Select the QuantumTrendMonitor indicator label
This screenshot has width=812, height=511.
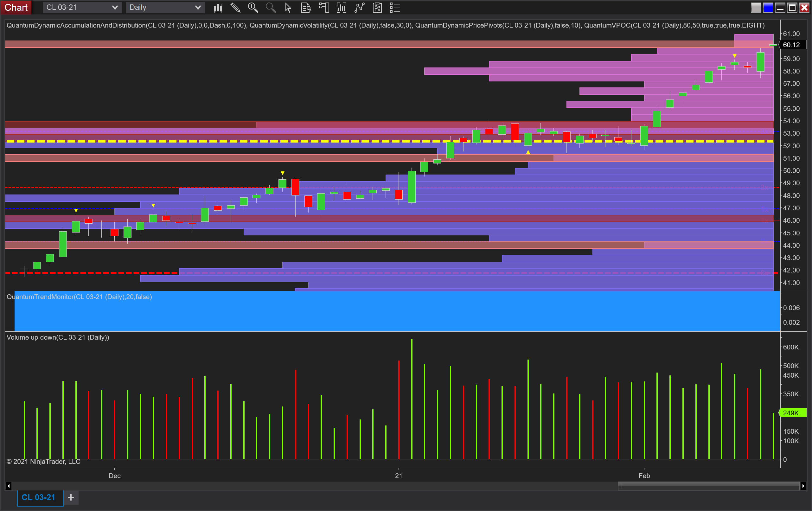tap(79, 297)
